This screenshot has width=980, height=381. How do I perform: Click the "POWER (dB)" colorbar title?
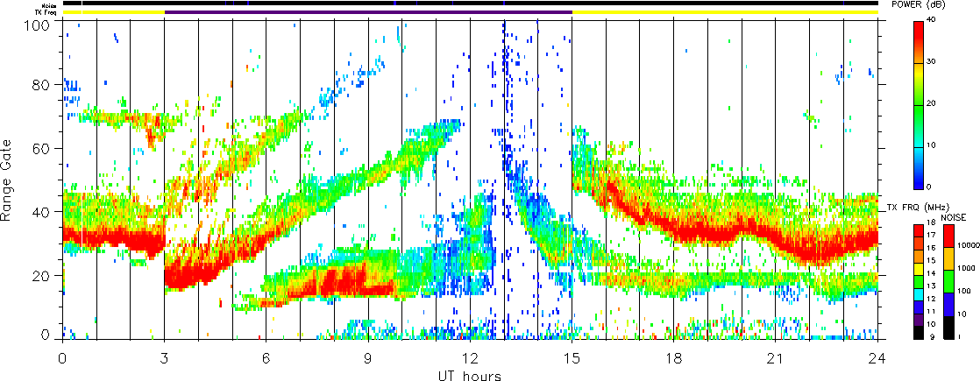point(919,4)
